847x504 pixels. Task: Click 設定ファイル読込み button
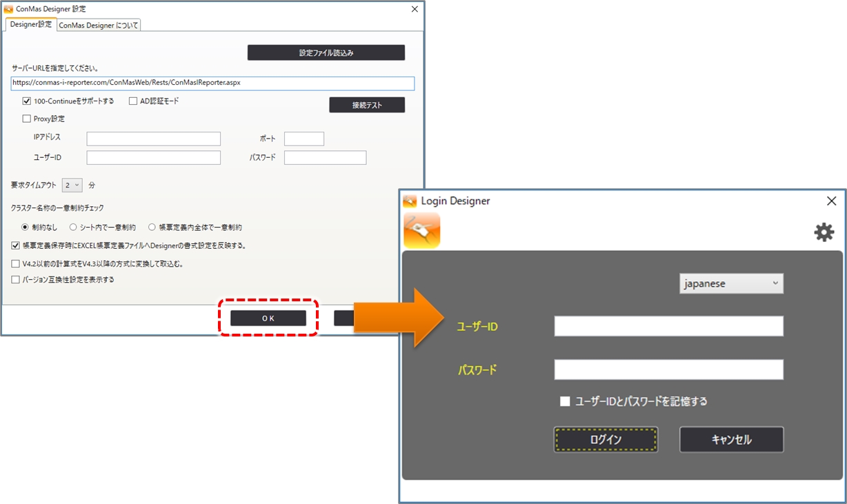[x=326, y=53]
